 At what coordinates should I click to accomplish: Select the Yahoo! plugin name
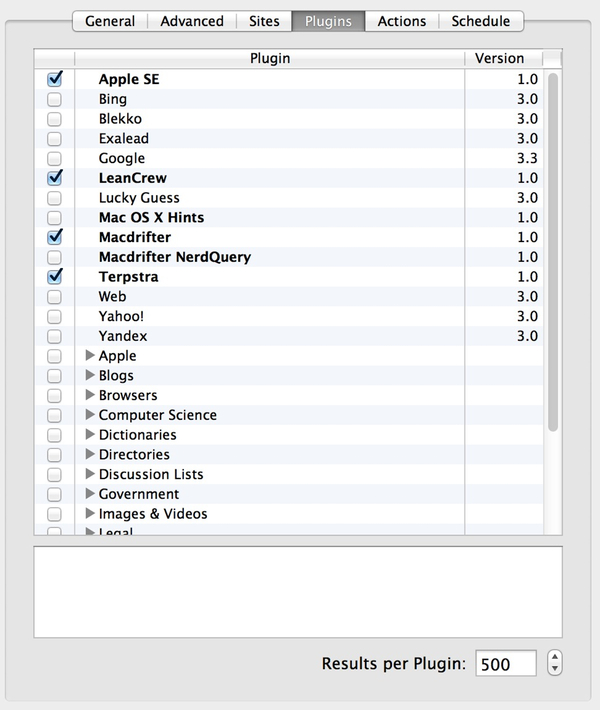click(121, 316)
